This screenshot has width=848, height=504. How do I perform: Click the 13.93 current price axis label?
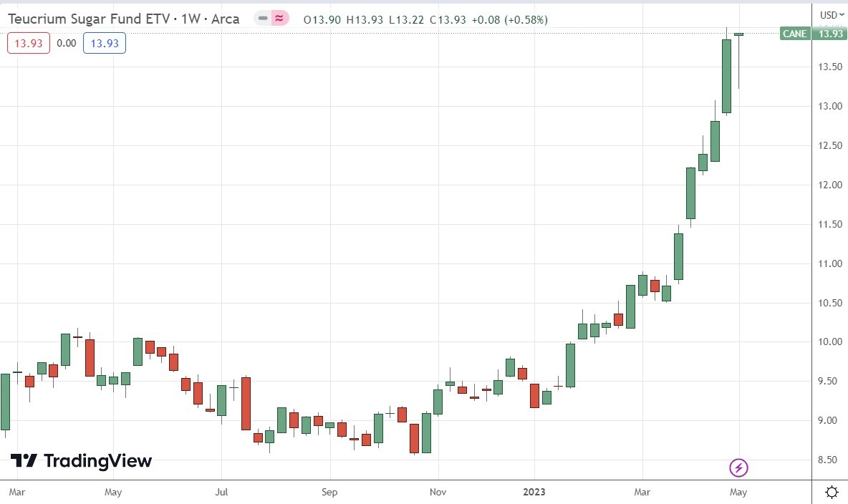pyautogui.click(x=829, y=34)
